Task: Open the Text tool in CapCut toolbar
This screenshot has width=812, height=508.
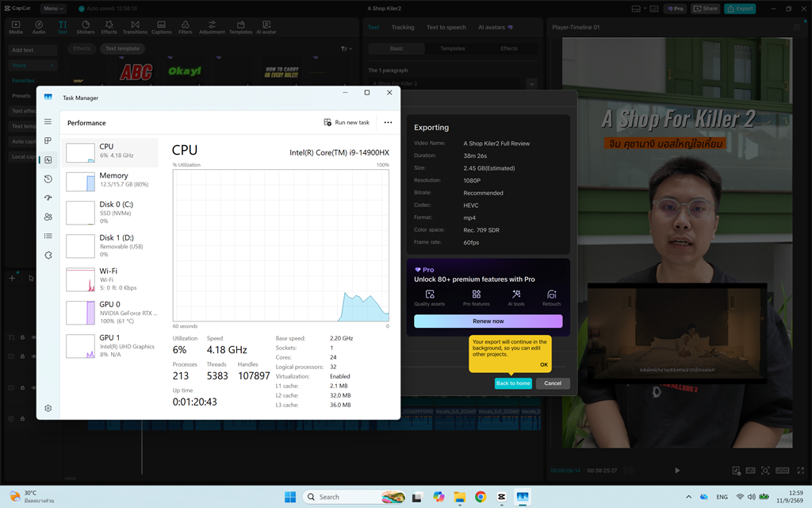Action: (62, 28)
